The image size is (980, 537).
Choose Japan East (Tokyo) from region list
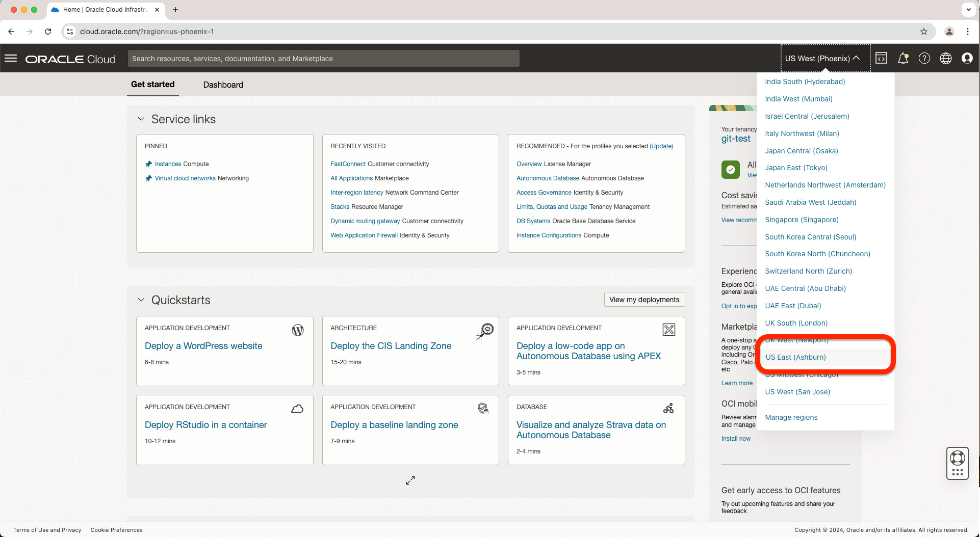(x=796, y=168)
